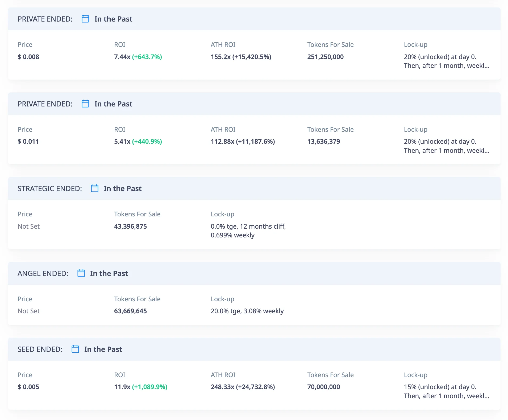Click calendar icon in the $0.008 Private round header
Screen dimensions: 508x420
[85, 19]
